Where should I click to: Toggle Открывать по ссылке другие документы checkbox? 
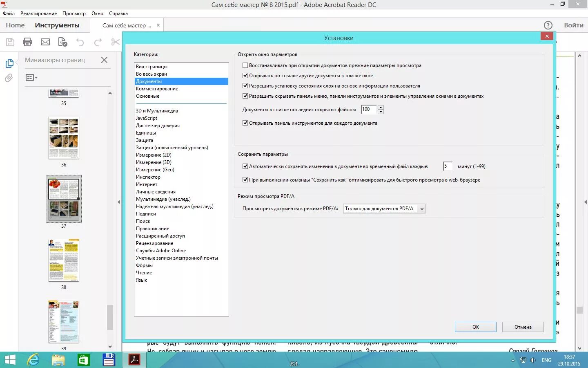pyautogui.click(x=245, y=76)
